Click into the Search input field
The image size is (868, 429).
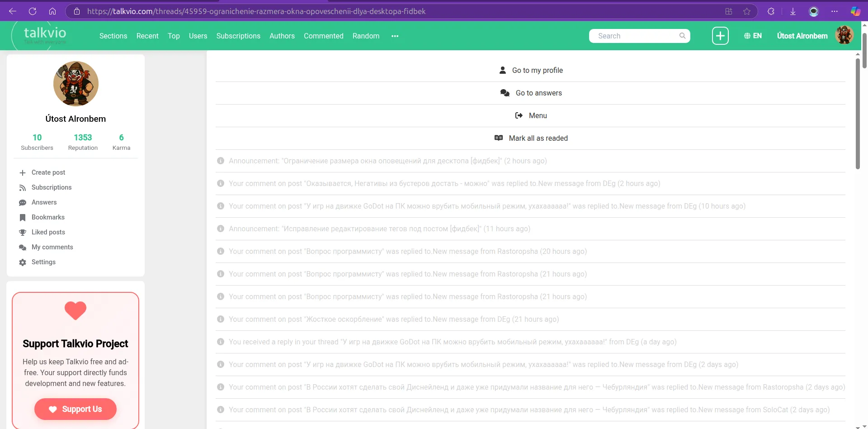(x=635, y=36)
